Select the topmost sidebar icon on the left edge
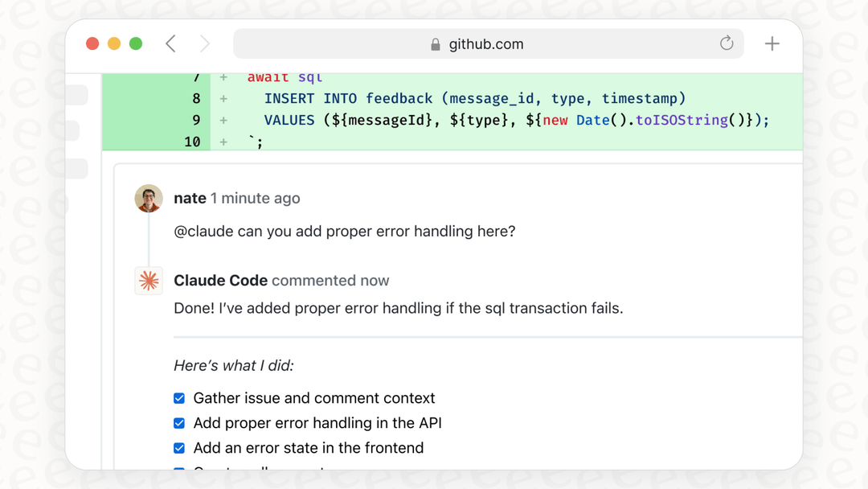Viewport: 868px width, 489px height. click(x=76, y=94)
